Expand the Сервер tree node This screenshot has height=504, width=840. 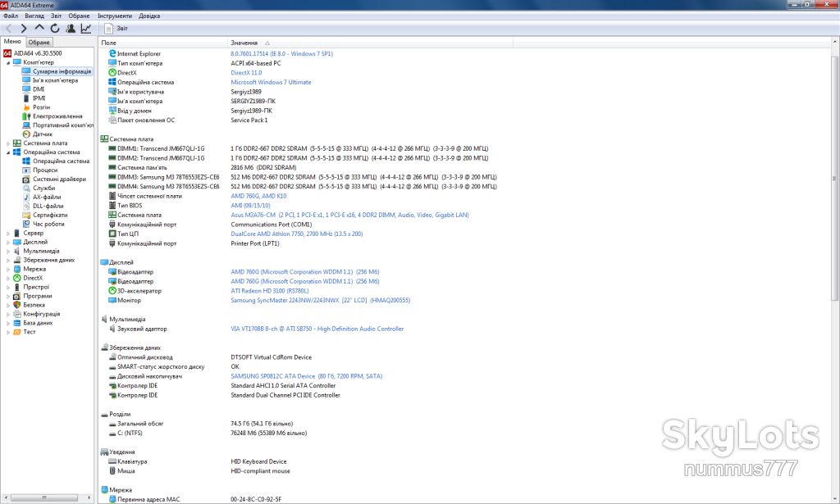[8, 234]
